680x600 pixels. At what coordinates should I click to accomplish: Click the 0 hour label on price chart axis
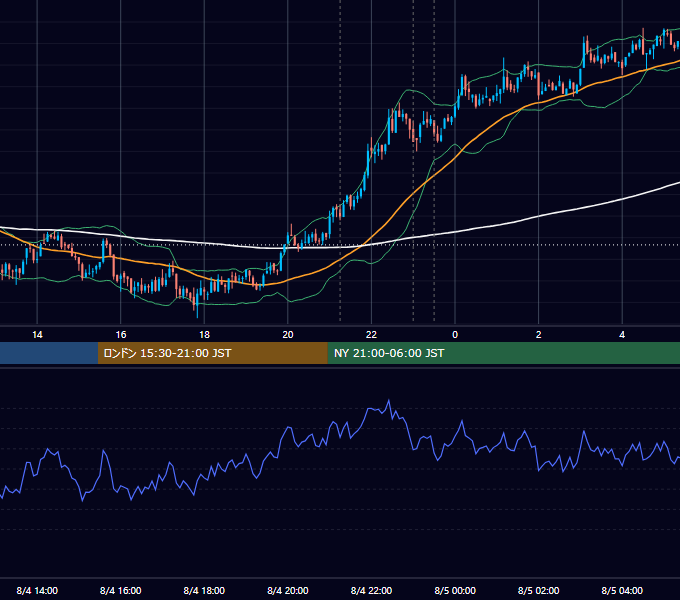[455, 335]
